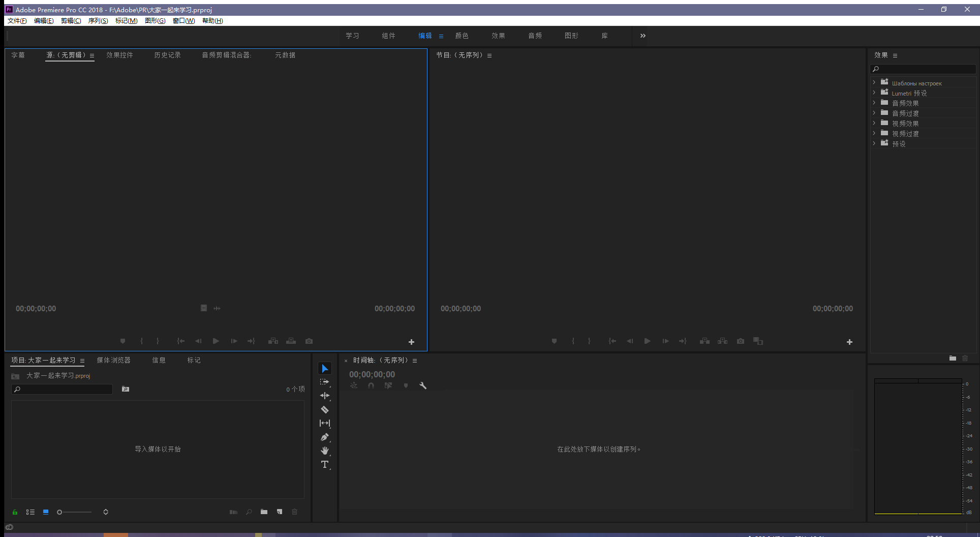Screen dimensions: 980x537
Task: Open Comparison View in Program monitor
Action: point(758,341)
